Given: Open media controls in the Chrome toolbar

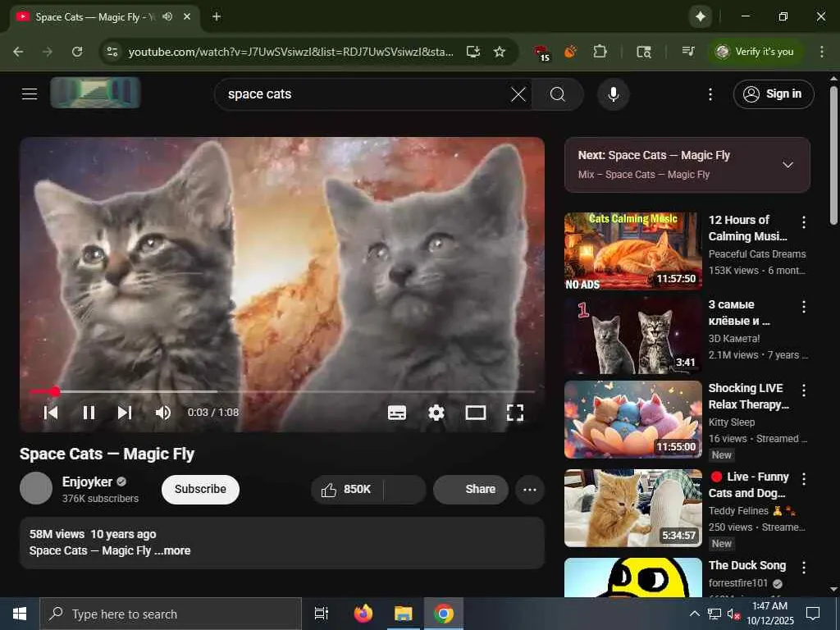Looking at the screenshot, I should 688,52.
